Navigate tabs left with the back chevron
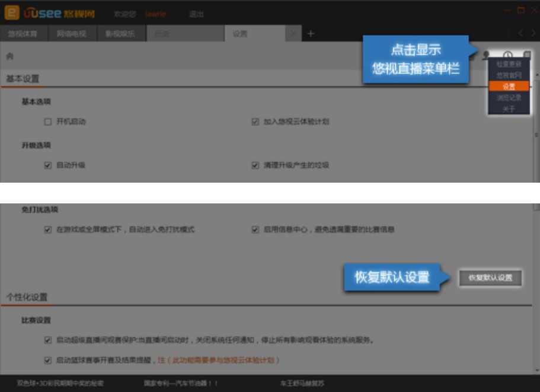 point(520,33)
